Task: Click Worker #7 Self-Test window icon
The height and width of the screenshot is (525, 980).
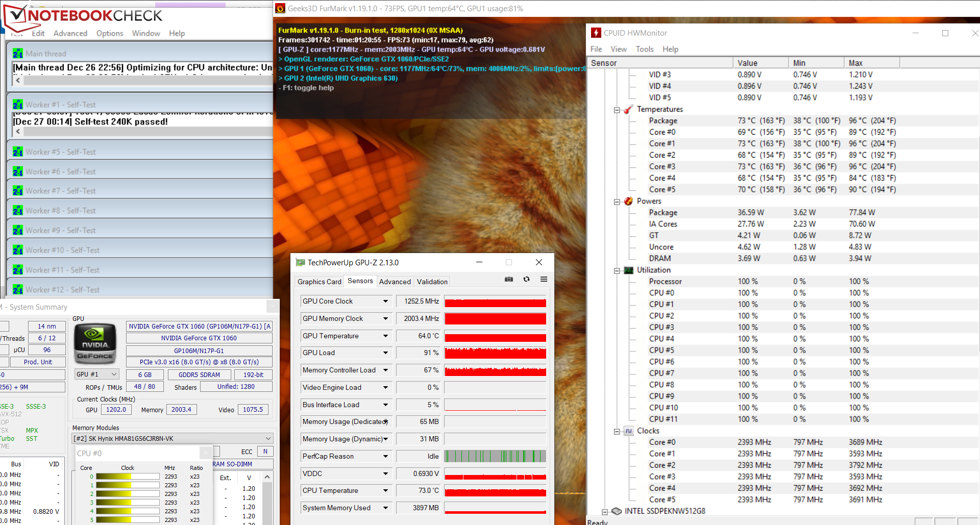Action: coord(18,190)
